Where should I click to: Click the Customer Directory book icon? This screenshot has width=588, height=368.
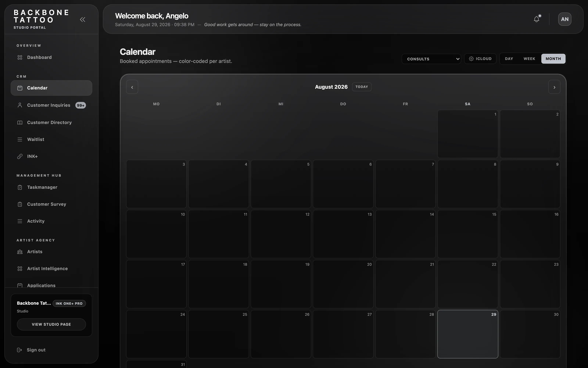(20, 122)
